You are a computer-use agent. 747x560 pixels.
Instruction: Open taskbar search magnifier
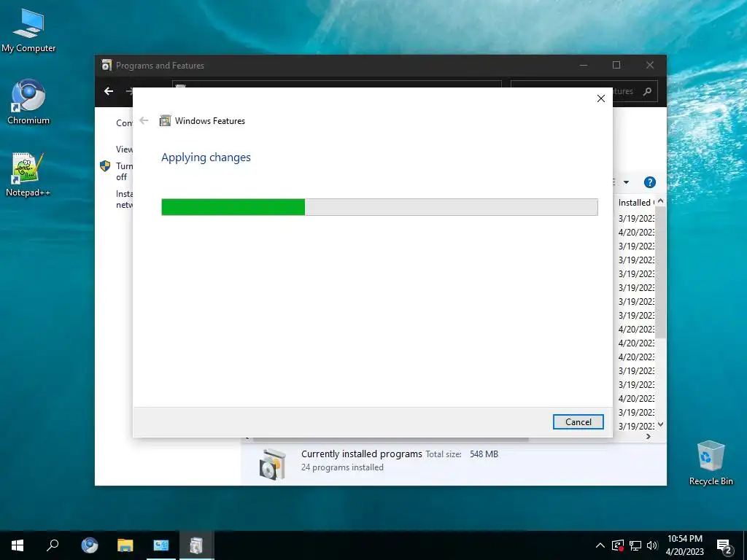[x=53, y=545]
